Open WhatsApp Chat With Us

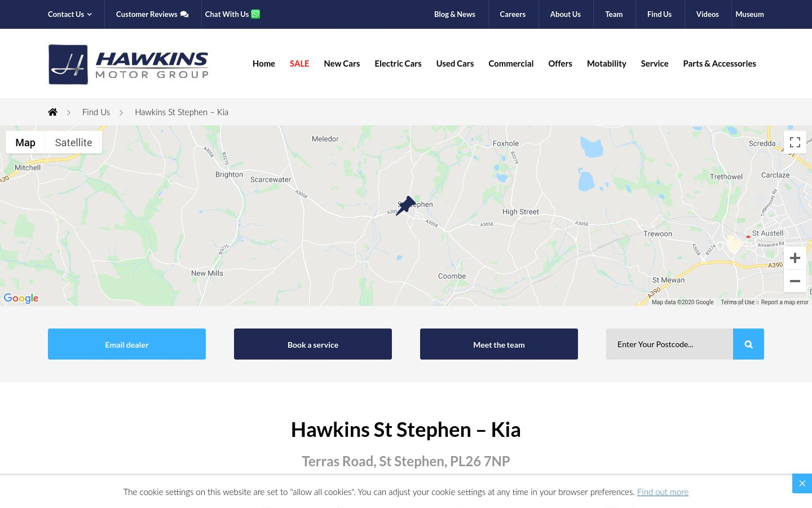point(232,14)
